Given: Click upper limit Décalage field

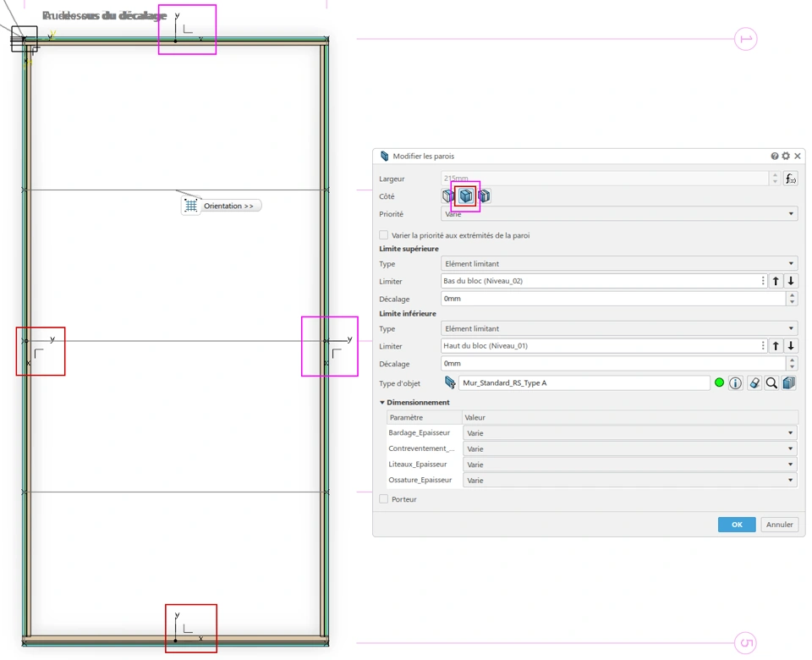Looking at the screenshot, I should click(x=614, y=299).
